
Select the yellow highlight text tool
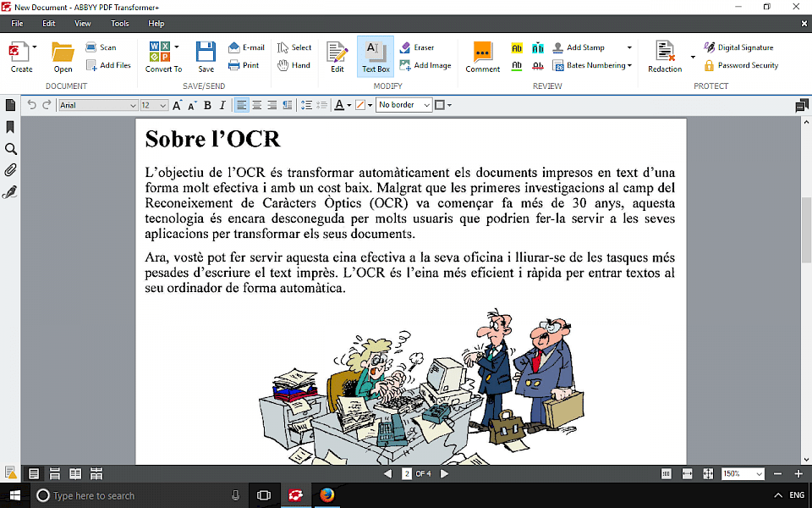point(516,48)
